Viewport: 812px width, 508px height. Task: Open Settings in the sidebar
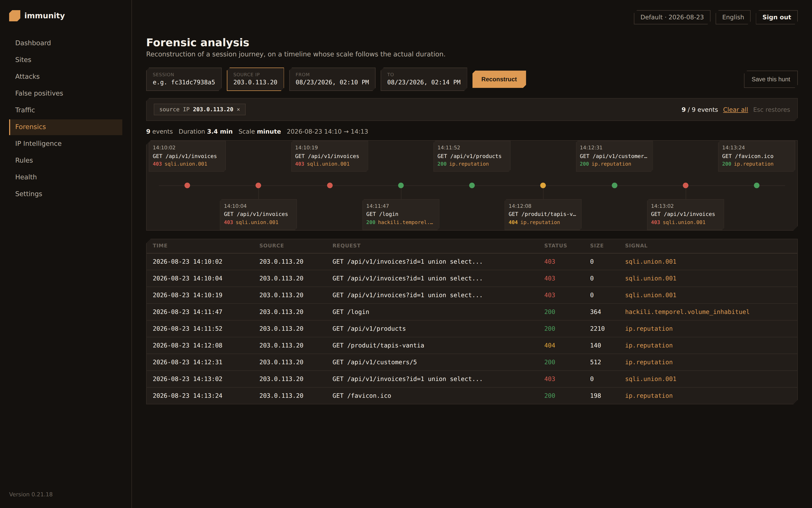pos(66,194)
